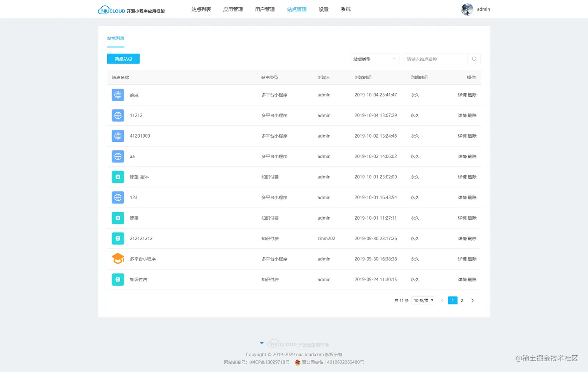Click the NIUCLOUD logo in the header

pyautogui.click(x=131, y=9)
